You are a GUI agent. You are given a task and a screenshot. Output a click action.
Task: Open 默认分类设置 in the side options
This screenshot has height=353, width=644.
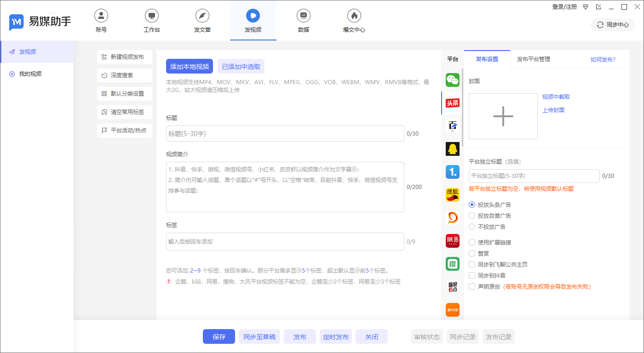coord(124,93)
